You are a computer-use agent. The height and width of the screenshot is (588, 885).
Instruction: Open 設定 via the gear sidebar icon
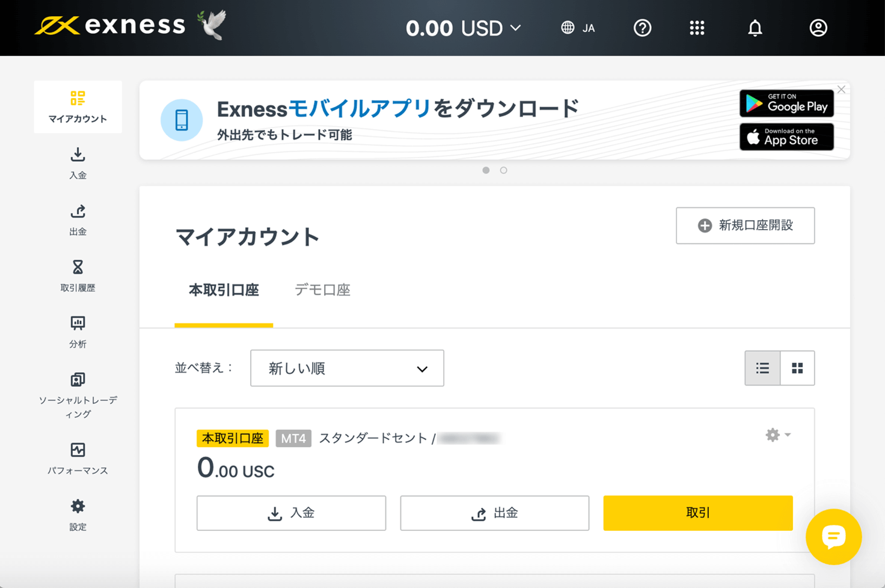coord(78,514)
